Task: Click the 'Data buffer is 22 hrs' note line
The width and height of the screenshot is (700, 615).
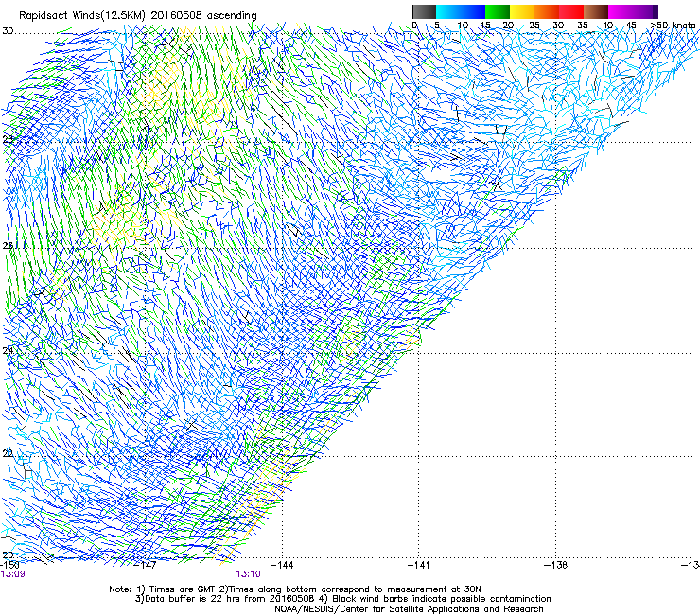Action: [x=342, y=599]
